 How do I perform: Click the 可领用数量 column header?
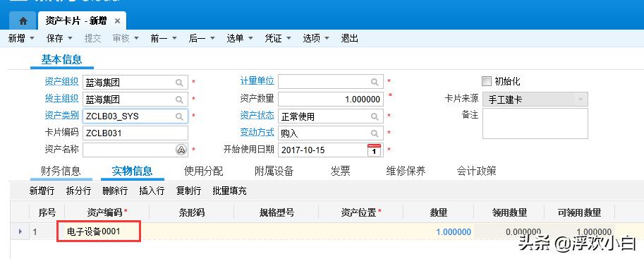(x=579, y=212)
